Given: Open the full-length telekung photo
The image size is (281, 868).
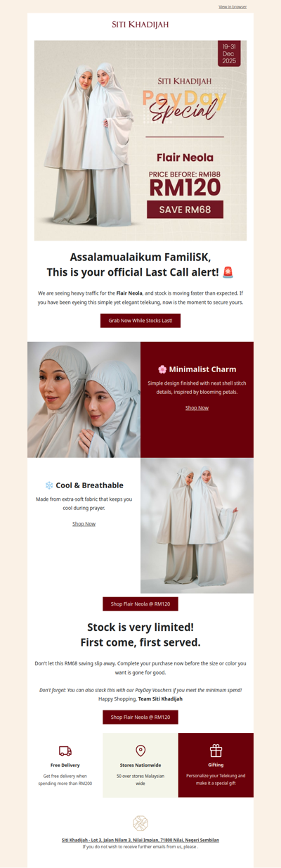Looking at the screenshot, I should click(x=197, y=525).
